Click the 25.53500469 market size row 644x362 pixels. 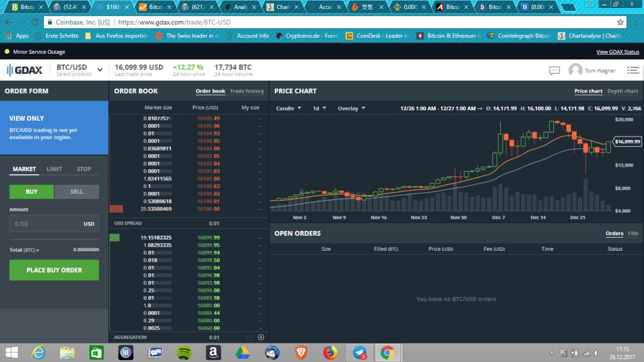189,209
